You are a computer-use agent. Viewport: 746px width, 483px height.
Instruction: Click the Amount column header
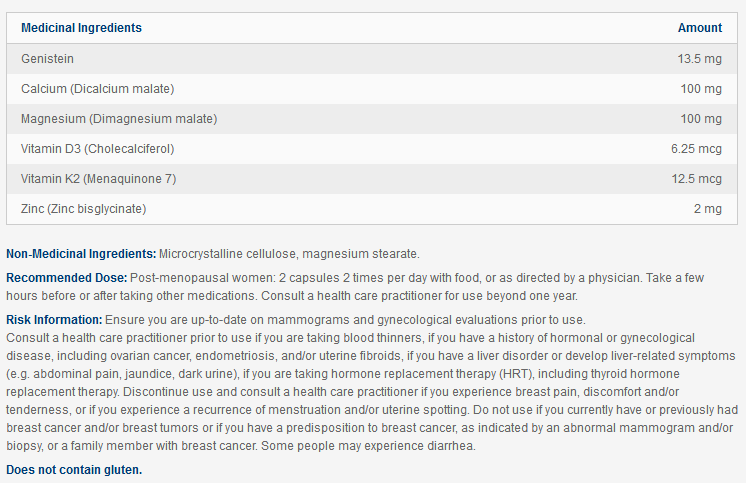point(699,28)
